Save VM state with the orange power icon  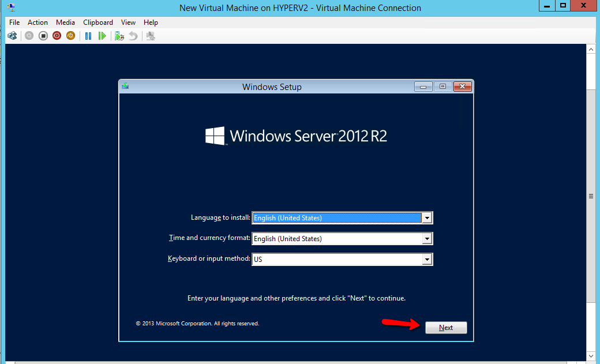[71, 36]
